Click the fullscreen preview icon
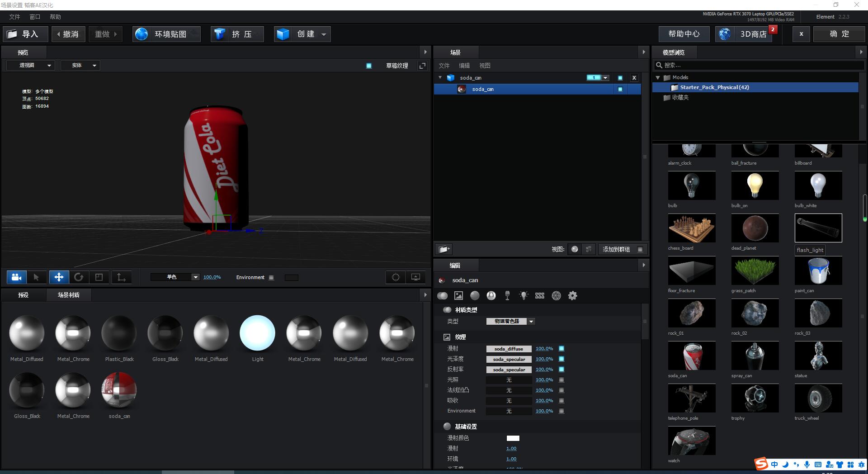868x474 pixels. tap(422, 66)
